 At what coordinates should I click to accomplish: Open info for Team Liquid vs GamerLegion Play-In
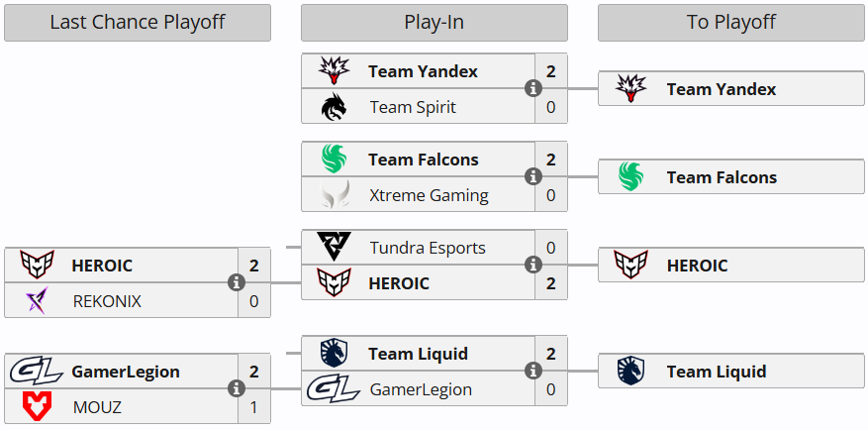click(x=533, y=371)
